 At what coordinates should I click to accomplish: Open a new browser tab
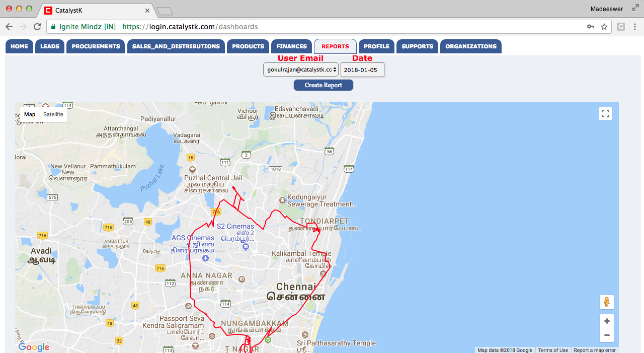(x=165, y=11)
